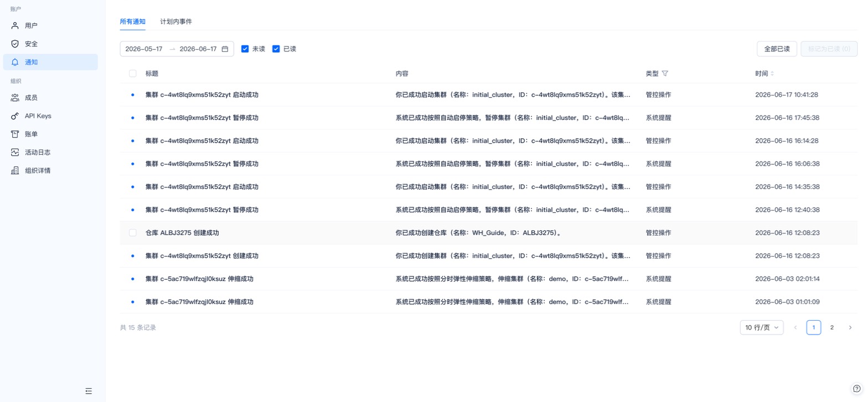Open the 启动成功 notification at 2026-06-16 14:35:38
The height and width of the screenshot is (402, 868).
pos(489,187)
